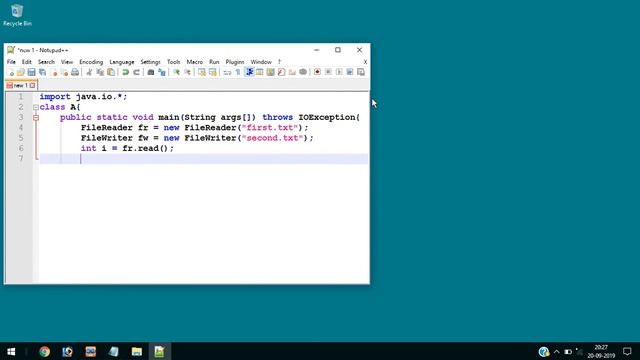Click the Playback macro icon
The image size is (640, 360).
point(339,72)
